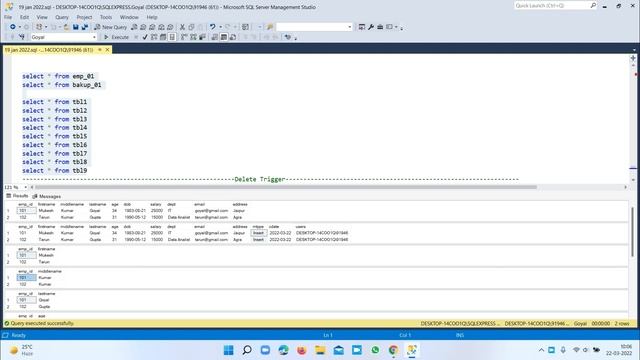Click the Database Engine Query icon
The image size is (640, 360).
click(134, 27)
